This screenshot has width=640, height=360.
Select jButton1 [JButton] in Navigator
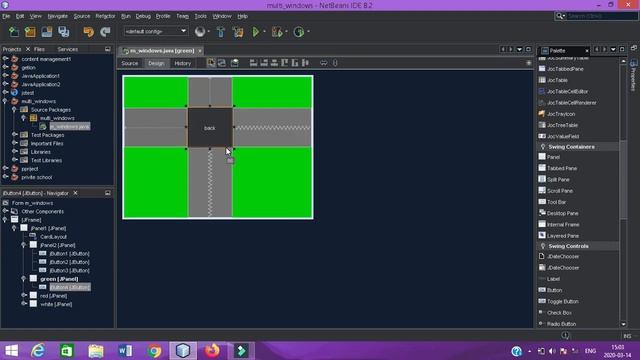pos(69,253)
